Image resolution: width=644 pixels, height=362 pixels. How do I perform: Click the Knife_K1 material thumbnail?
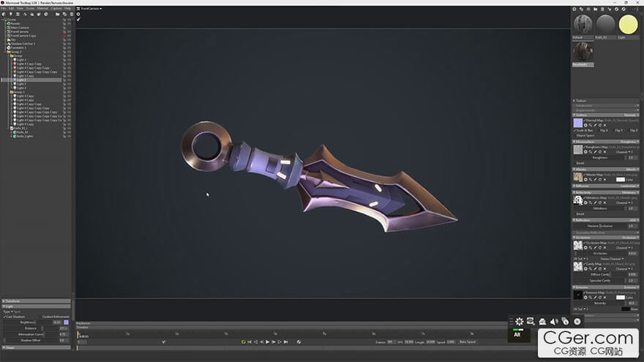pyautogui.click(x=605, y=24)
